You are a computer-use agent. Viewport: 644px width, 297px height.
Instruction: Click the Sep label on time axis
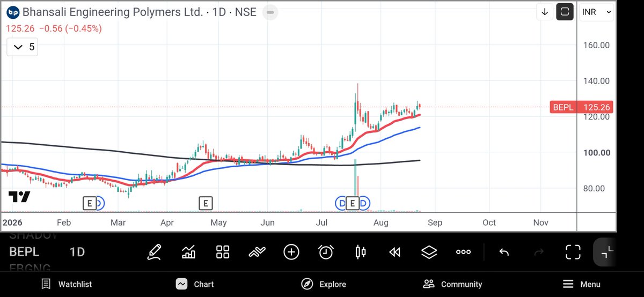pyautogui.click(x=435, y=222)
